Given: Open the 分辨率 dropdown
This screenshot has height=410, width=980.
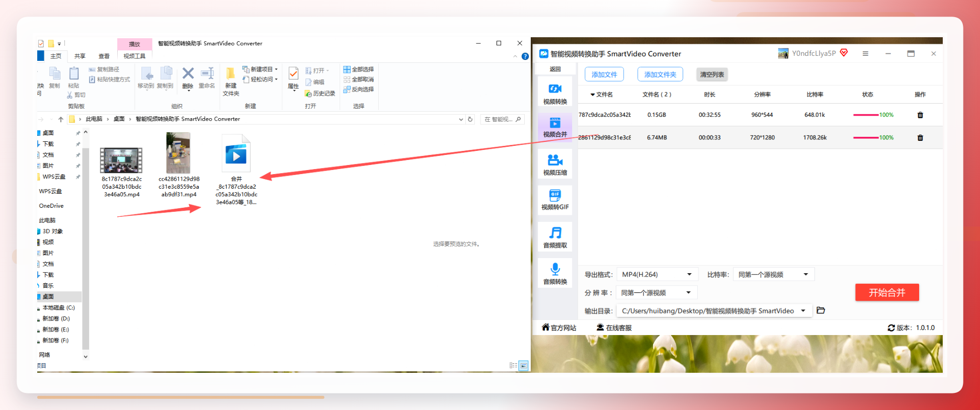Looking at the screenshot, I should pyautogui.click(x=657, y=293).
